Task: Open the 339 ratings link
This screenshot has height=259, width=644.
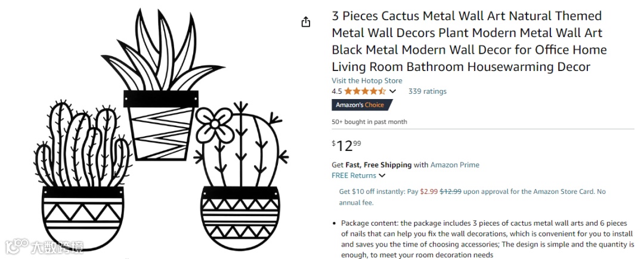Action: [x=427, y=91]
